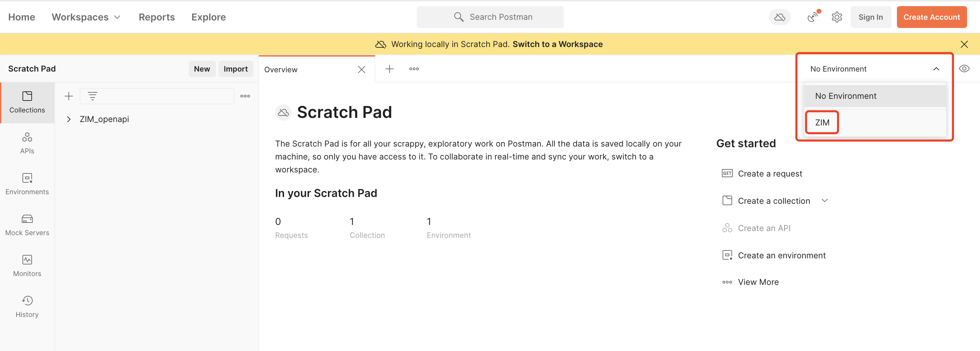This screenshot has width=980, height=351.
Task: Open Reports in the top navigation
Action: pos(157,17)
